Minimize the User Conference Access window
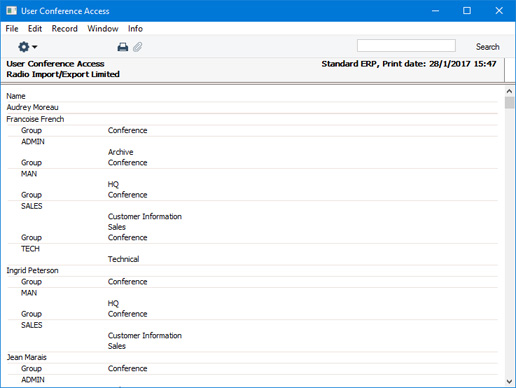The width and height of the screenshot is (516, 388). pos(435,11)
